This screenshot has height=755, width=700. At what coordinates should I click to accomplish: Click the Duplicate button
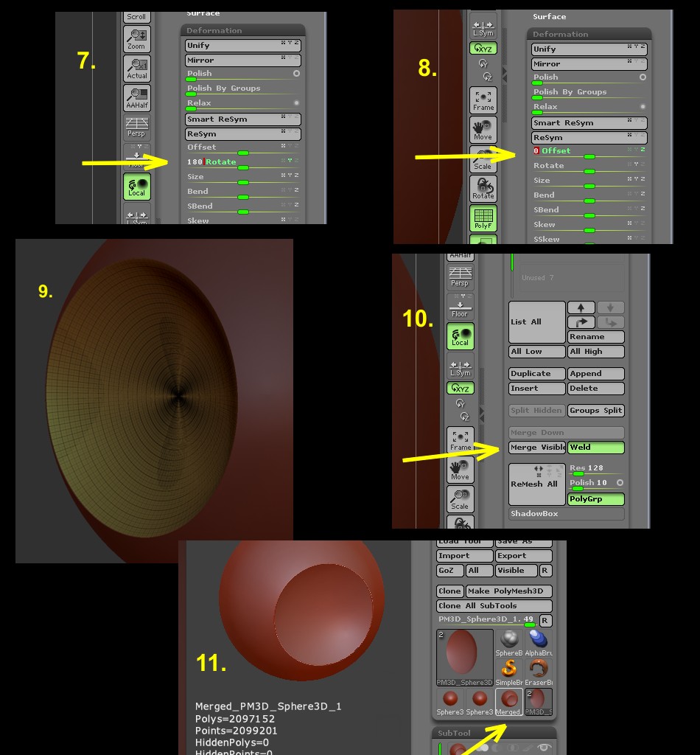(x=537, y=374)
